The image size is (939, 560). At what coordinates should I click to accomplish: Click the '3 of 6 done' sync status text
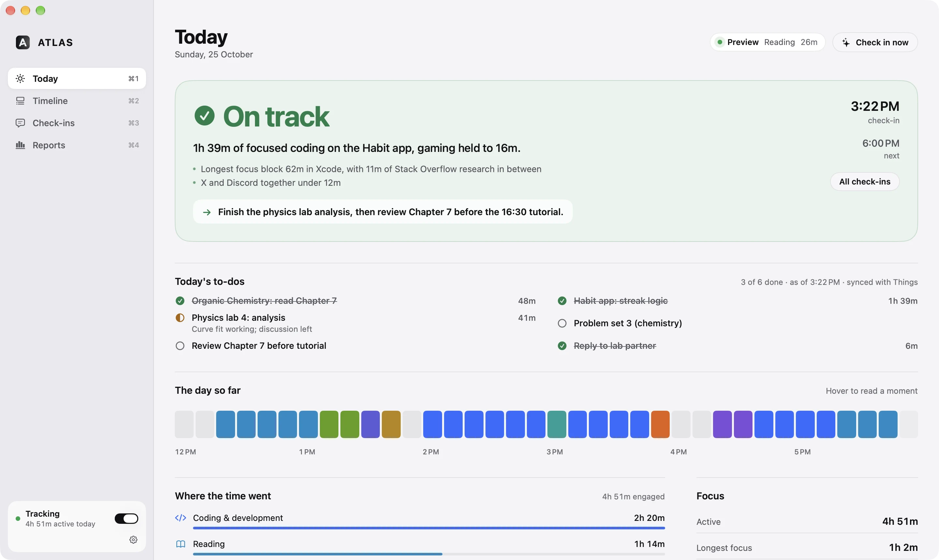[x=829, y=282]
